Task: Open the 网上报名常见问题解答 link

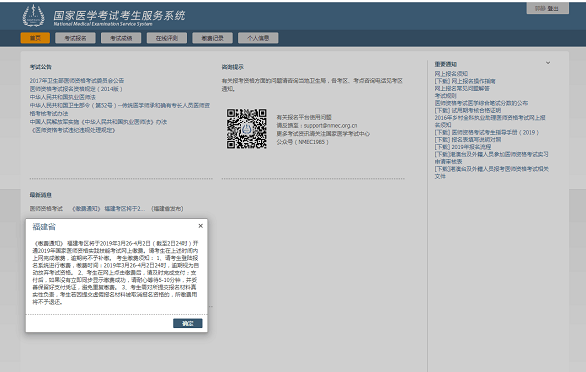Action: pyautogui.click(x=462, y=88)
